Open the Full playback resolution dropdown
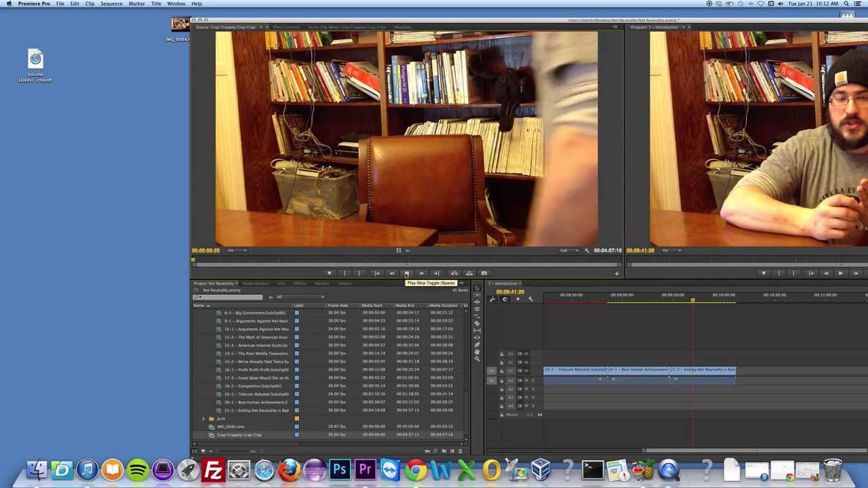 coord(568,251)
